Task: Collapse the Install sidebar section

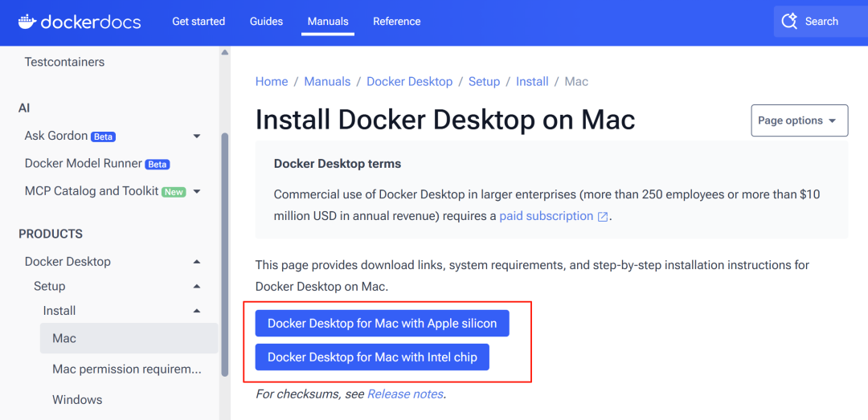Action: click(x=197, y=311)
